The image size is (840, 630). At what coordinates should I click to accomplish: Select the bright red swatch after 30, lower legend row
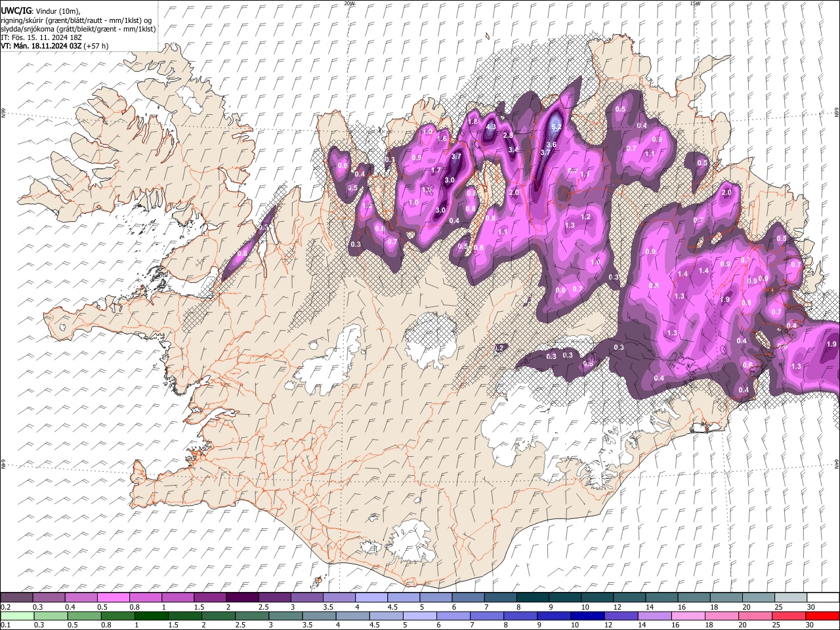tap(822, 616)
